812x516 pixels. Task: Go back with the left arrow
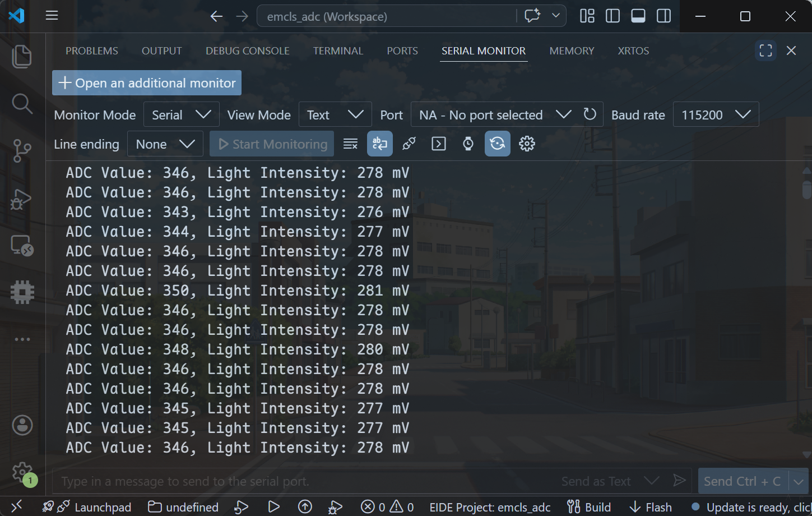pos(216,16)
